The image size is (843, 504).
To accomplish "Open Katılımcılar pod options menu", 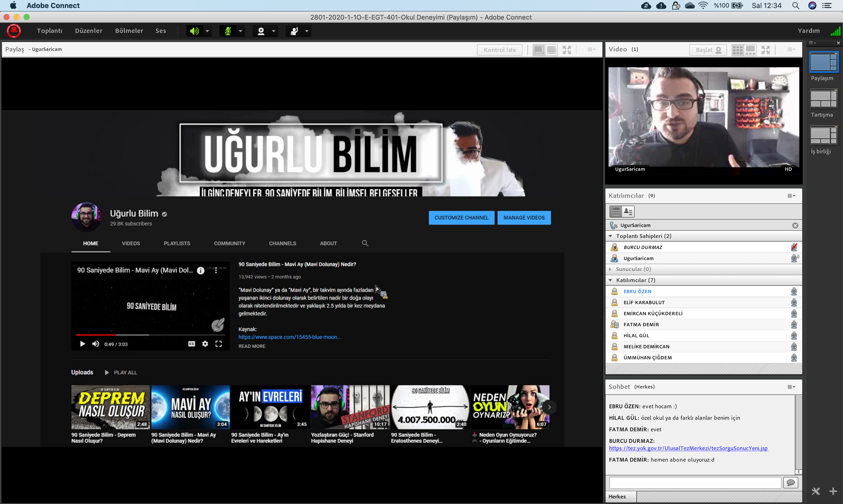I will pyautogui.click(x=791, y=196).
